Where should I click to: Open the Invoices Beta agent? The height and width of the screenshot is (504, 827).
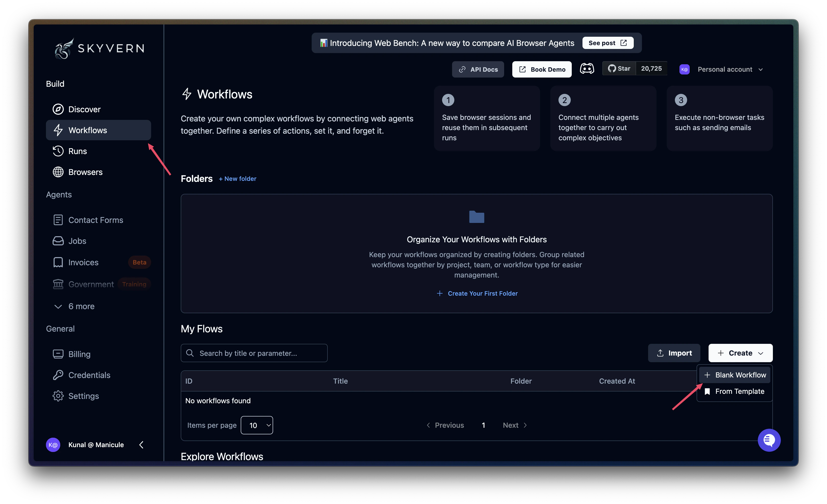(83, 262)
